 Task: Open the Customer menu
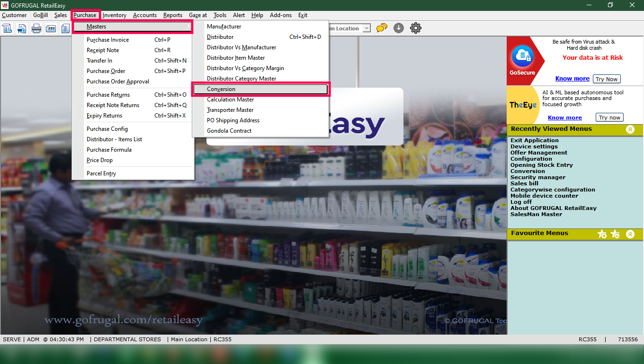14,15
